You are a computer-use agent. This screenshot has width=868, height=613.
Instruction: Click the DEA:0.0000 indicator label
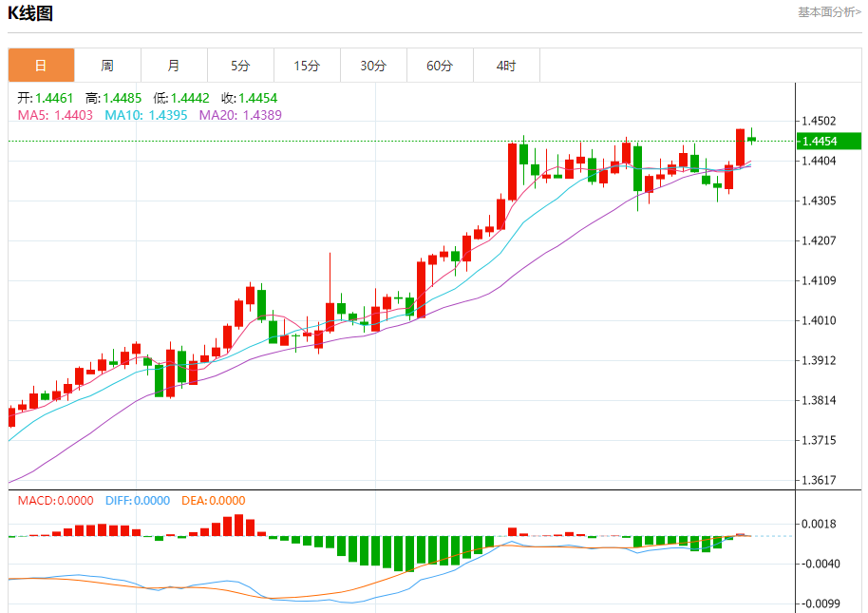213,501
